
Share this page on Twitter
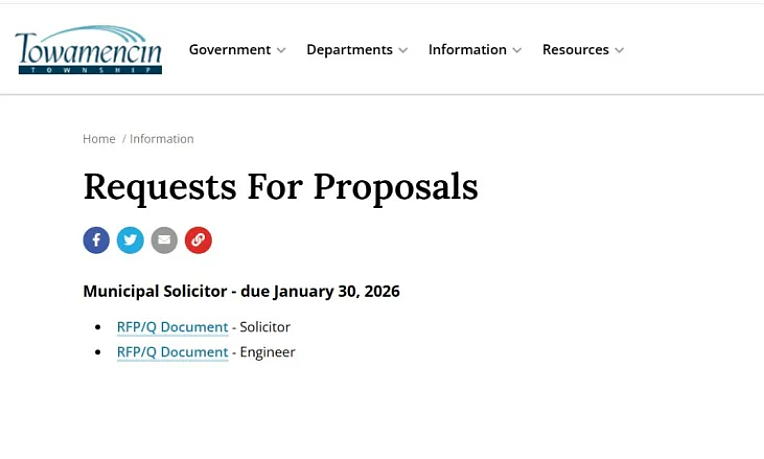coord(130,240)
